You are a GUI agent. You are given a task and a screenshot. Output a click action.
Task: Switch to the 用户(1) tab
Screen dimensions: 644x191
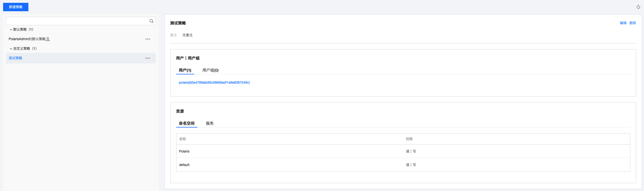point(185,70)
